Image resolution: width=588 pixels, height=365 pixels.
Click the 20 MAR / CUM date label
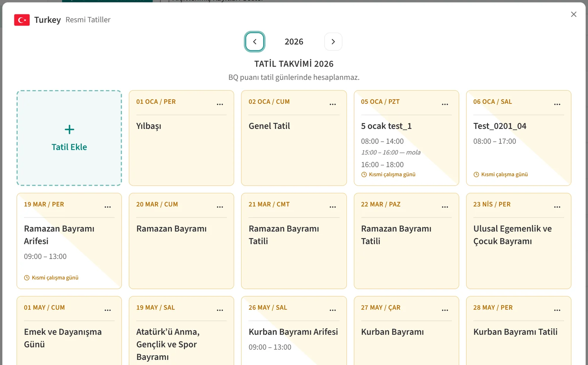(157, 204)
